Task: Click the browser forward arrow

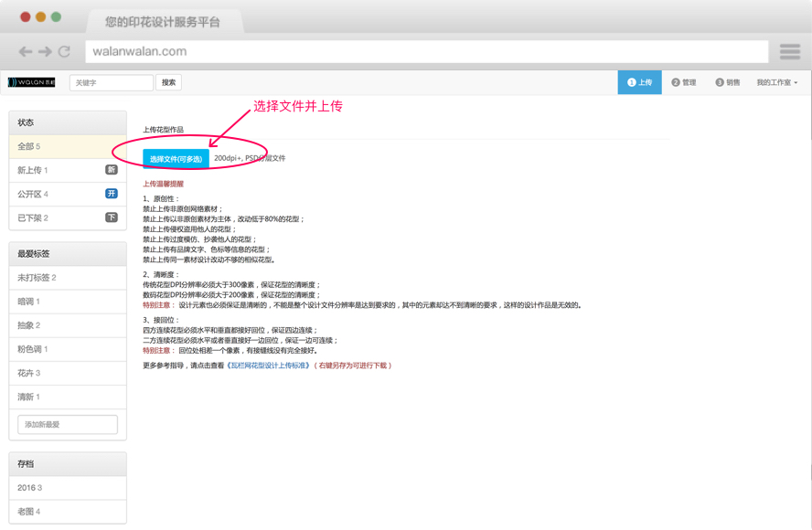Action: click(45, 51)
